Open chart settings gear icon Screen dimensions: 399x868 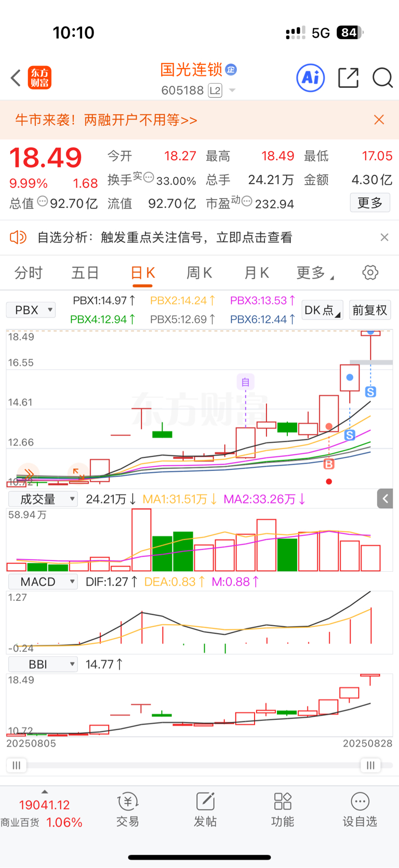(370, 272)
